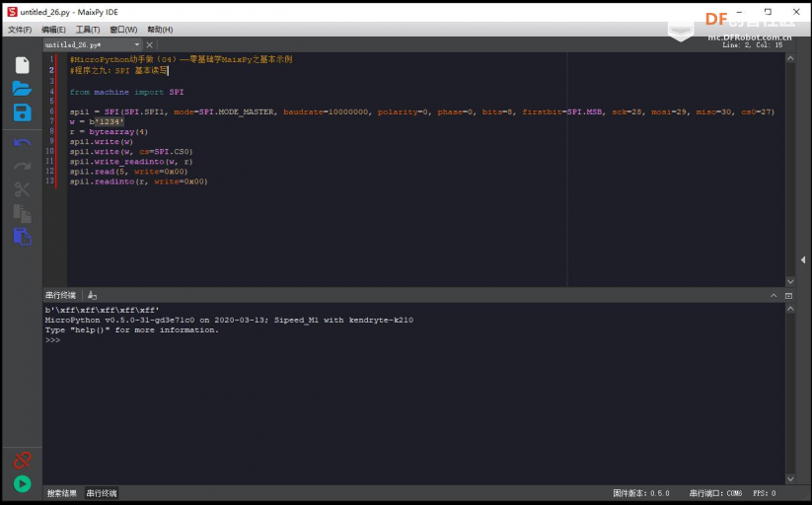Click the spi1.write(w) code on line 9
Screen dimensions: 812x505
[102, 141]
